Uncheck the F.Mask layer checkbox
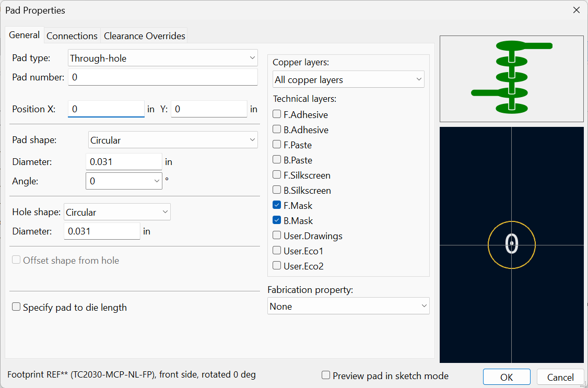This screenshot has height=388, width=588. 277,205
